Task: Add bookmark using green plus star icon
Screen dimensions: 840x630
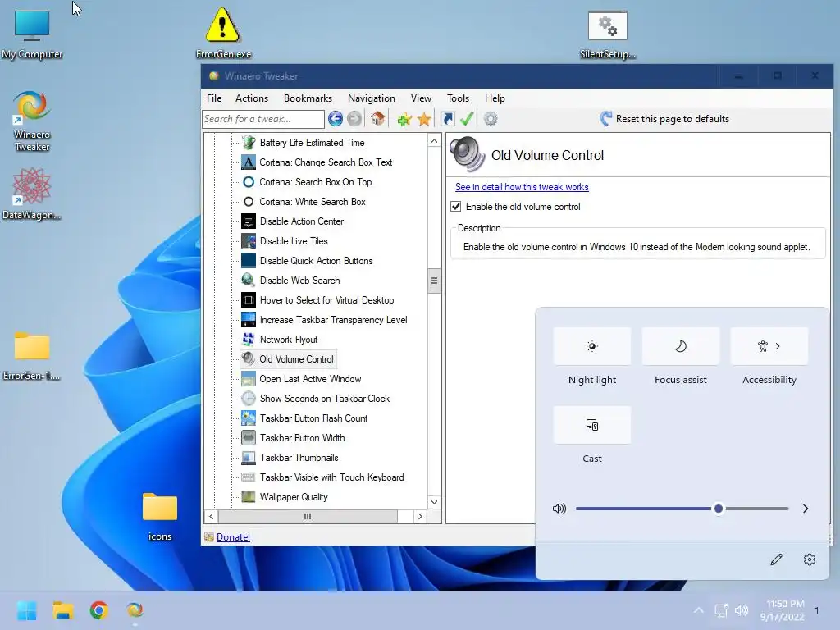Action: 404,119
